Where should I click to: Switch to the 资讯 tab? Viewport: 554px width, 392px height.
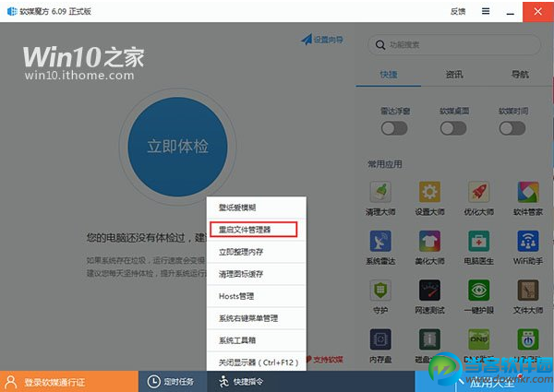[454, 75]
